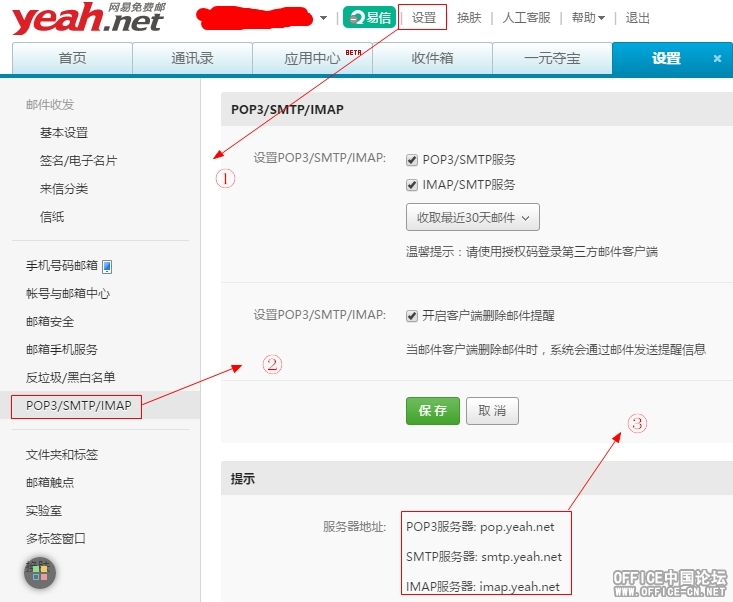This screenshot has width=733, height=602.
Task: Open the 应用中心 tab
Action: (312, 58)
